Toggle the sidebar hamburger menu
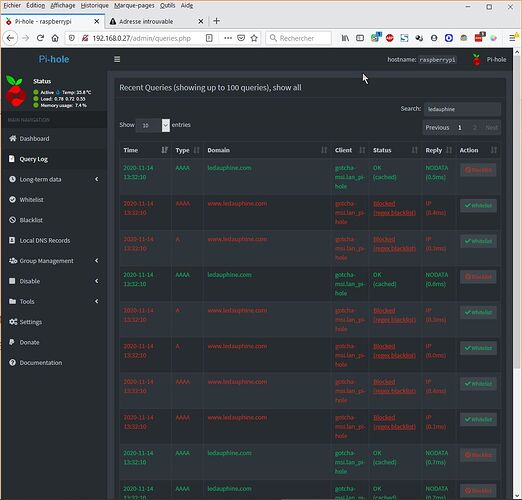The width and height of the screenshot is (522, 500). point(117,59)
